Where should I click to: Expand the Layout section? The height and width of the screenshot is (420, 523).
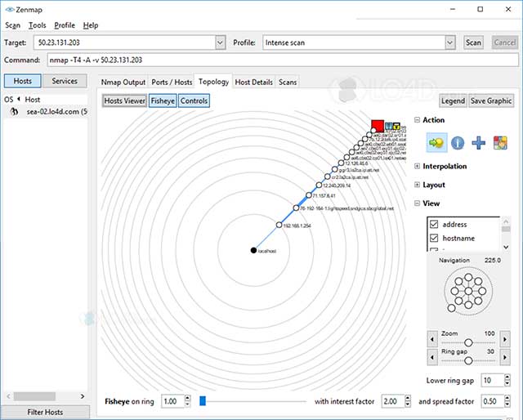[x=418, y=185]
